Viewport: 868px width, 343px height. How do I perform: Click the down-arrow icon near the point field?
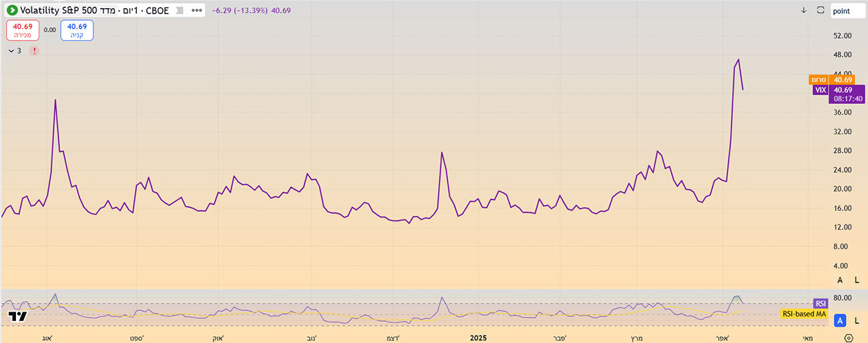[804, 11]
